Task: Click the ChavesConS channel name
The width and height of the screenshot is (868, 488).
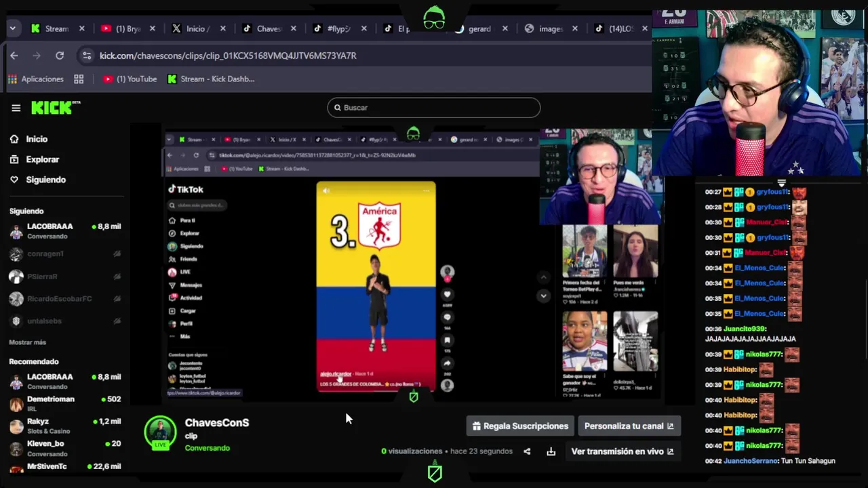Action: (x=217, y=422)
